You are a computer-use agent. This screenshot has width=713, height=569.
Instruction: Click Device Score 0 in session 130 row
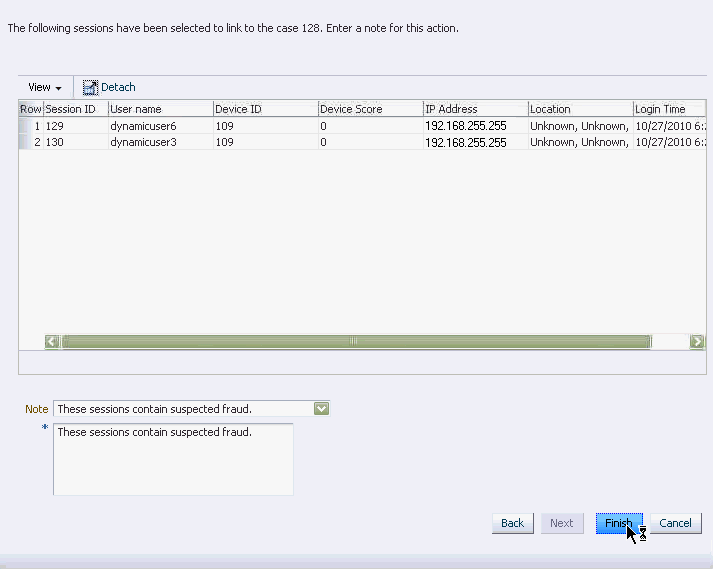[x=371, y=142]
